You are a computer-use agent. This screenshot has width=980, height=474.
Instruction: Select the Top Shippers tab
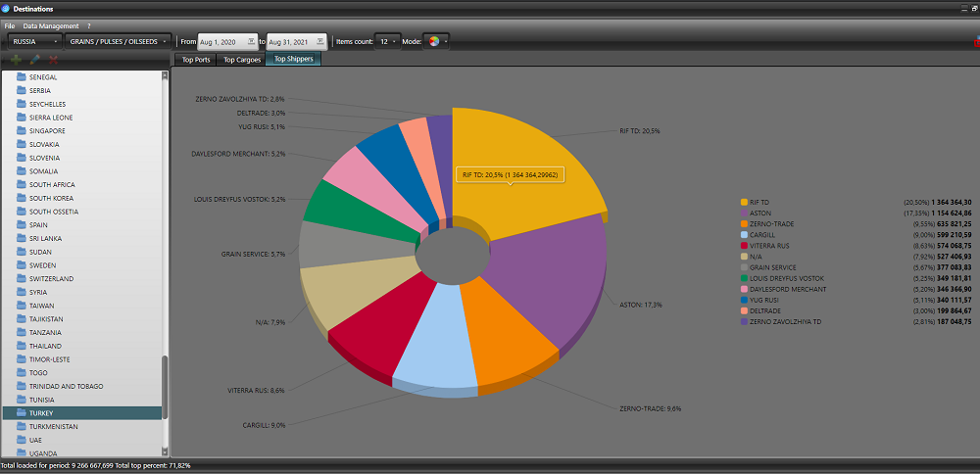pyautogui.click(x=294, y=60)
